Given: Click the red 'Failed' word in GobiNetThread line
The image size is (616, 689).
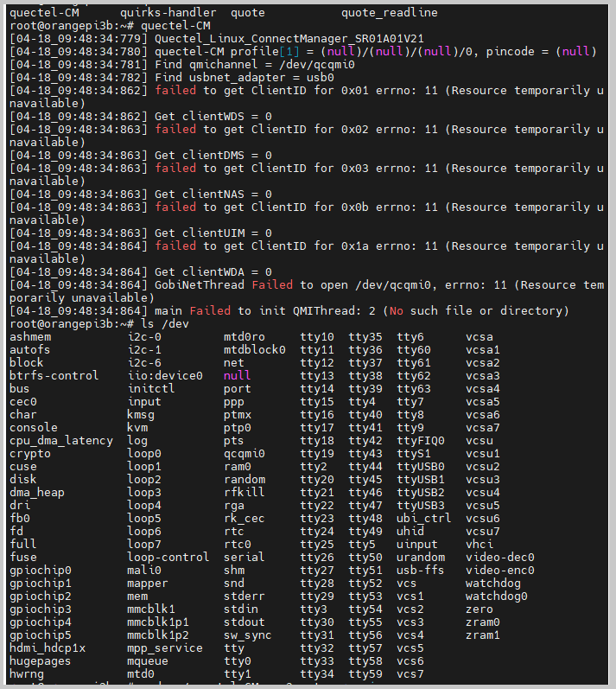Looking at the screenshot, I should (272, 285).
